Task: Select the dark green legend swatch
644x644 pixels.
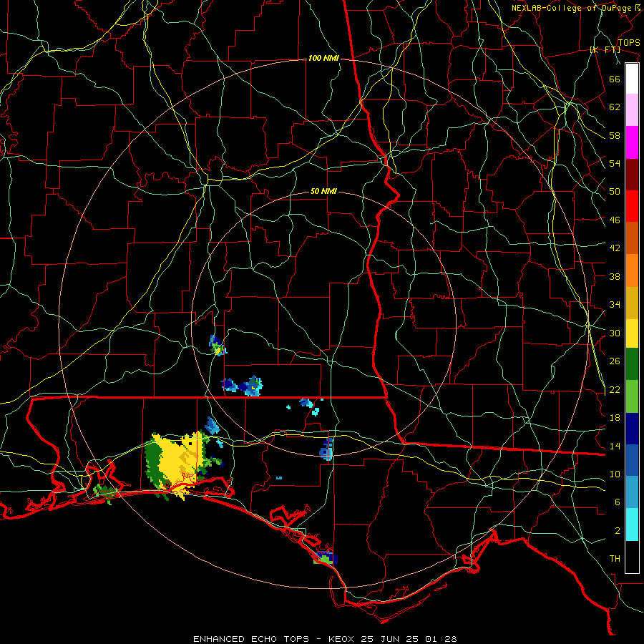Action: (632, 364)
